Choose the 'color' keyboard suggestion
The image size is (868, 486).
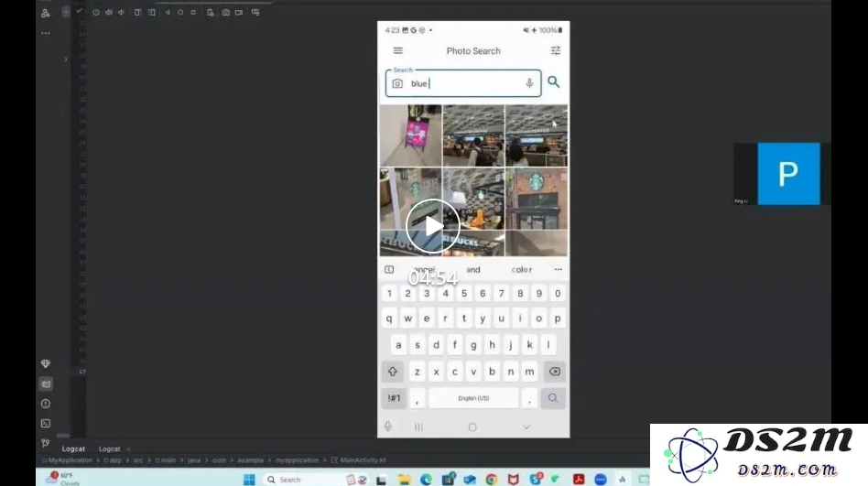tap(522, 270)
